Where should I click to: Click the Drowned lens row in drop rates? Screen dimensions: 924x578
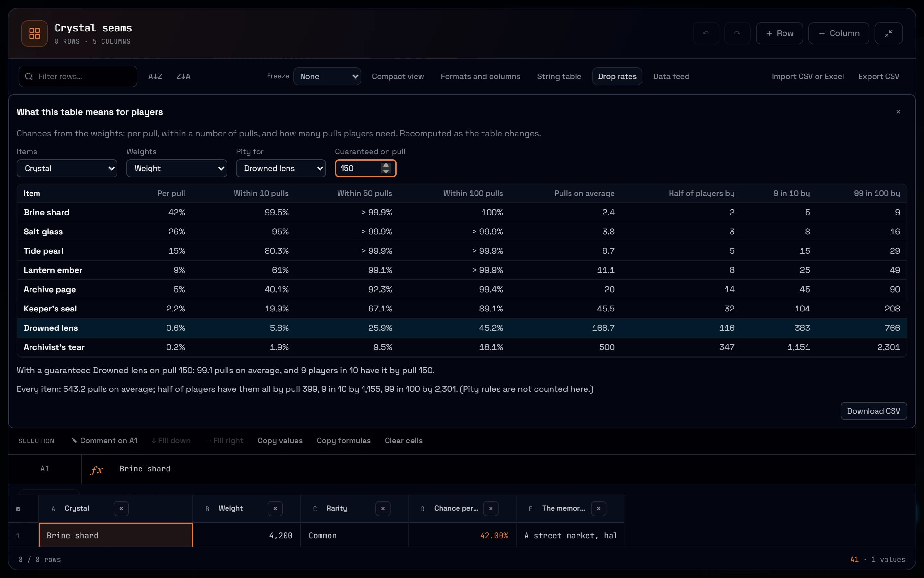[462, 328]
